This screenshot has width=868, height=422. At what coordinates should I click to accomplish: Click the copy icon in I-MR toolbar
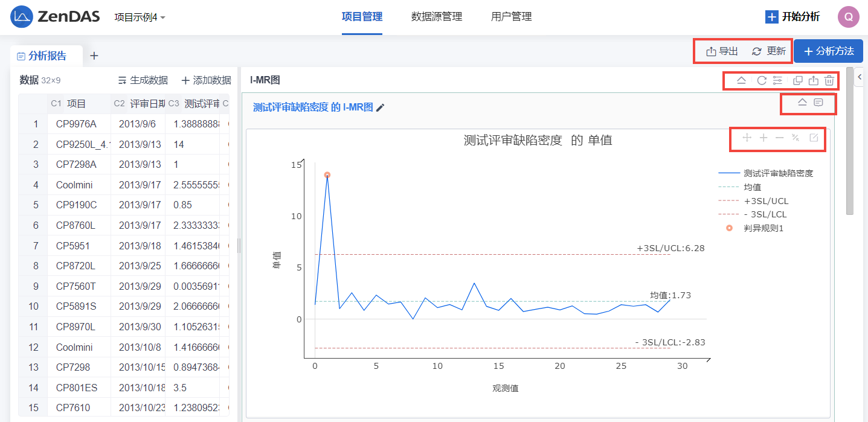coord(797,80)
